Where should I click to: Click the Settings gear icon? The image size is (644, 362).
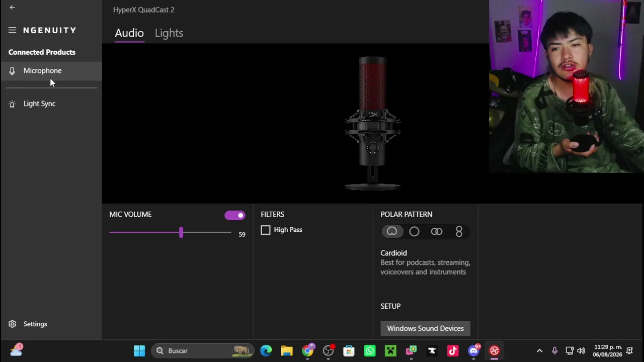(x=12, y=324)
